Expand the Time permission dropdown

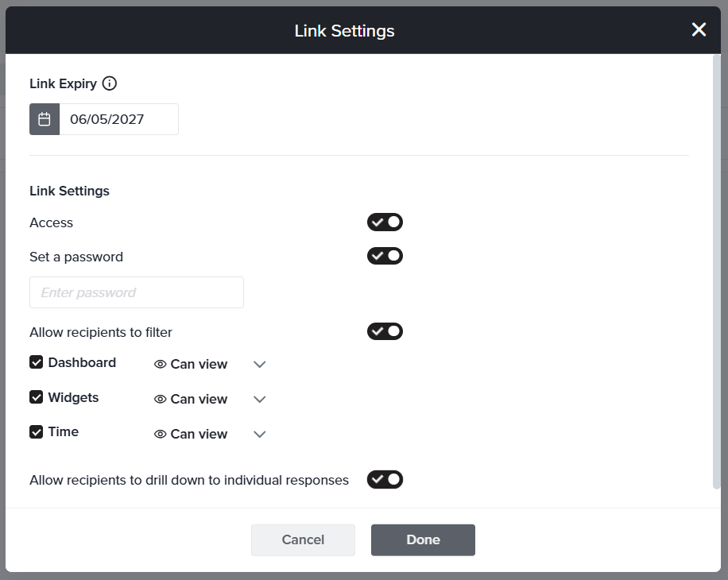point(259,435)
